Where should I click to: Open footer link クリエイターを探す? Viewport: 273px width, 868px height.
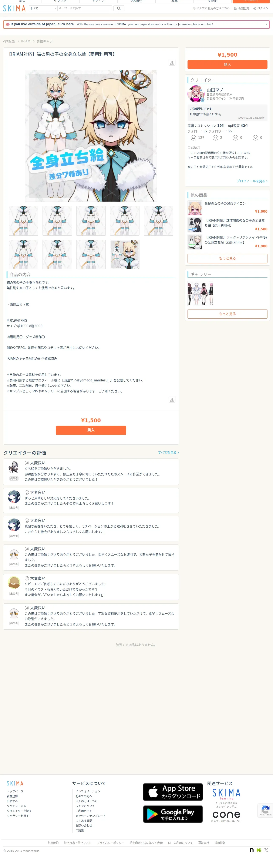coord(19,811)
